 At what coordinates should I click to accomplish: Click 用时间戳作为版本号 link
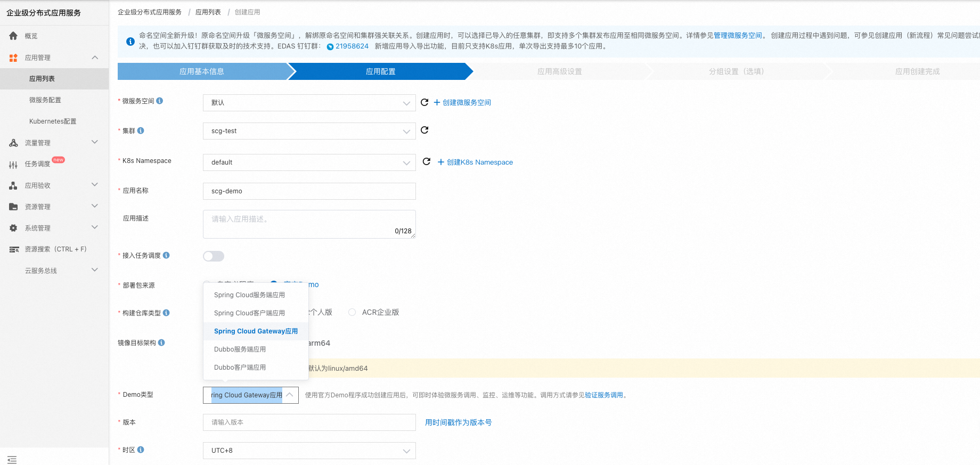[459, 422]
